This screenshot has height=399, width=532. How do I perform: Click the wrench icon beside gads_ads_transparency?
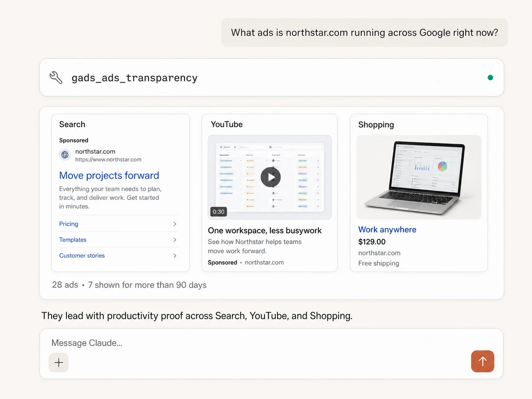click(x=56, y=78)
